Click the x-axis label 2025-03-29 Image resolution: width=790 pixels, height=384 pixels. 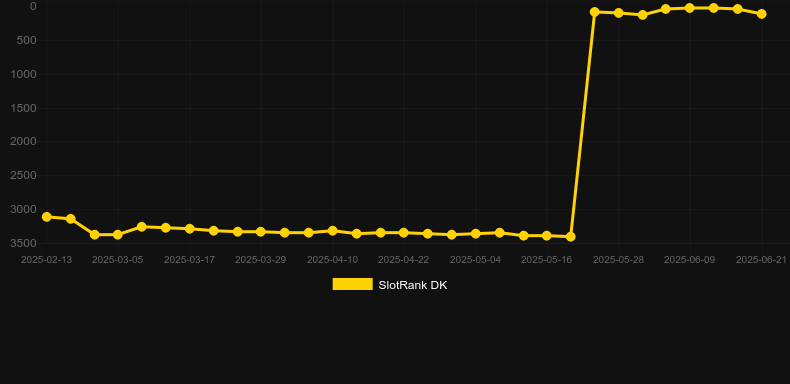click(260, 260)
